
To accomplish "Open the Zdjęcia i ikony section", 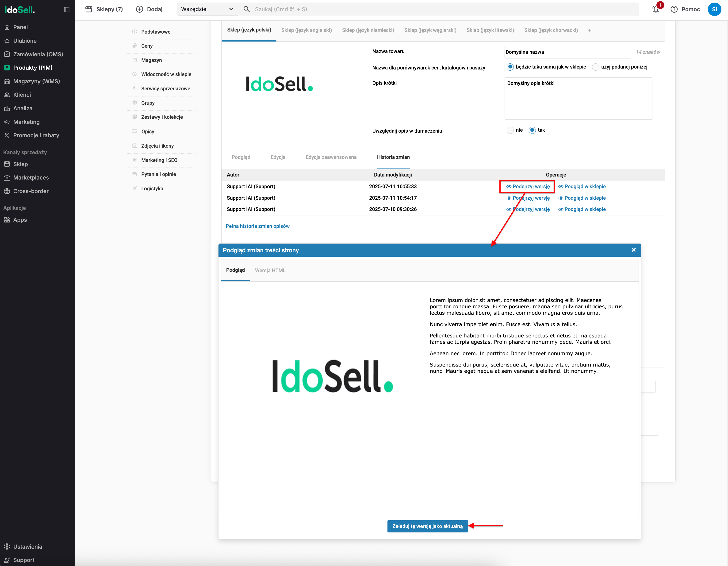I will click(157, 146).
